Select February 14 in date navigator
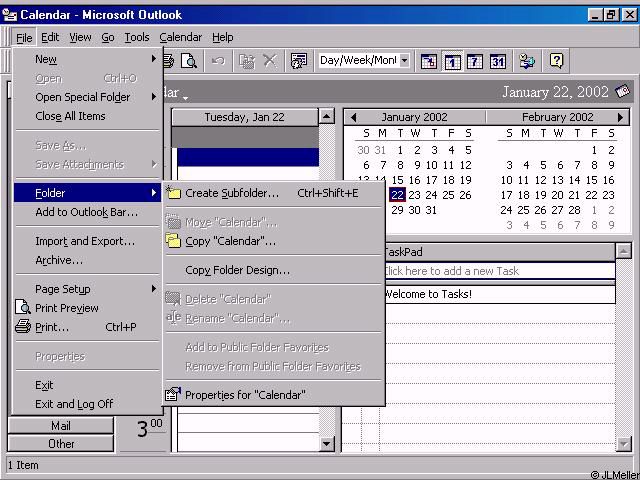Screen dimensions: 640x480 click(574, 180)
